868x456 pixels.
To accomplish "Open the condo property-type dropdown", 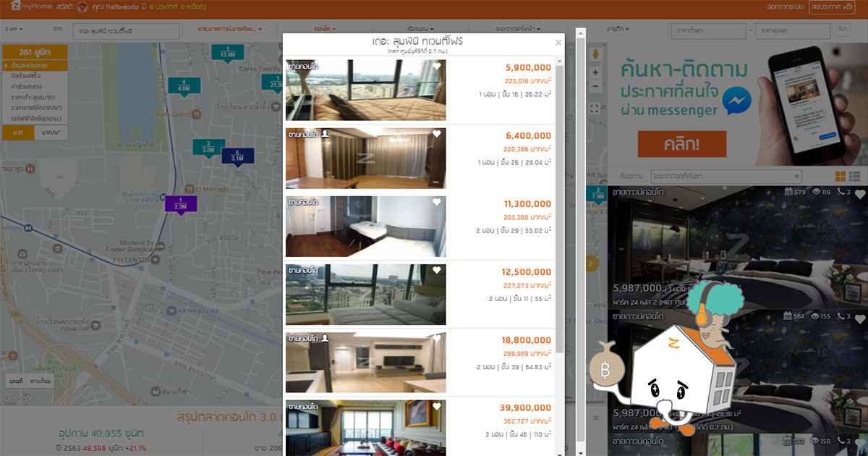I will tap(324, 30).
